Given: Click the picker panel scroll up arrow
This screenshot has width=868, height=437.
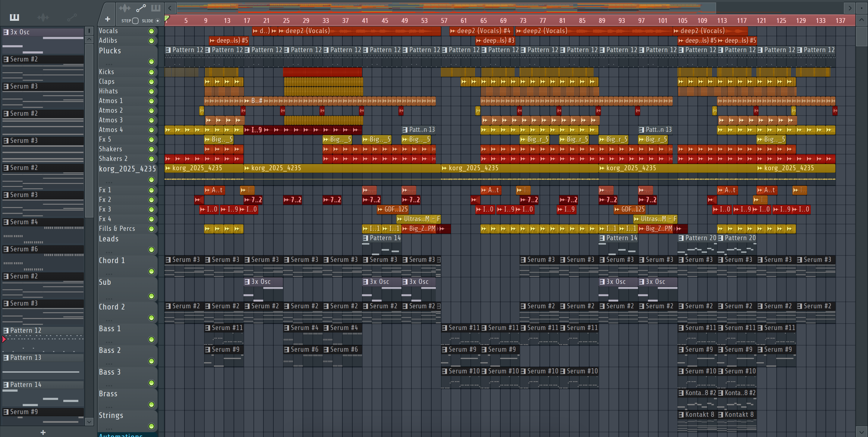Looking at the screenshot, I should (89, 39).
